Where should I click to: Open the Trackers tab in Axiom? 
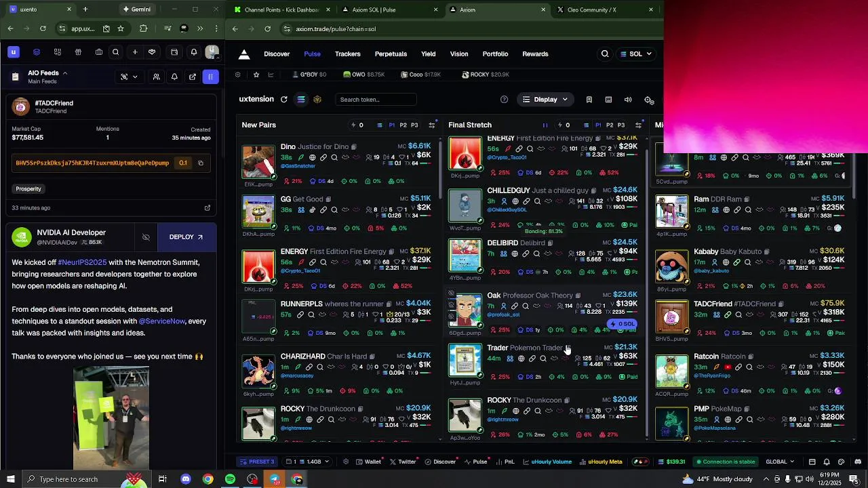pos(348,54)
